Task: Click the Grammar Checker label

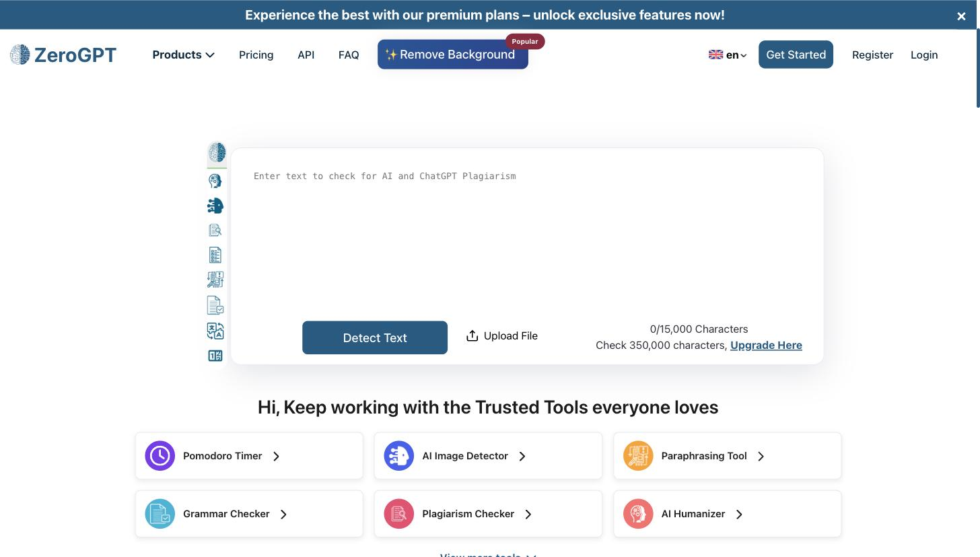Action: coord(226,514)
